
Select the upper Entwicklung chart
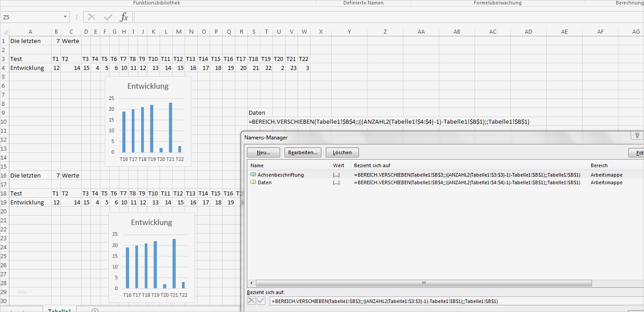point(148,121)
